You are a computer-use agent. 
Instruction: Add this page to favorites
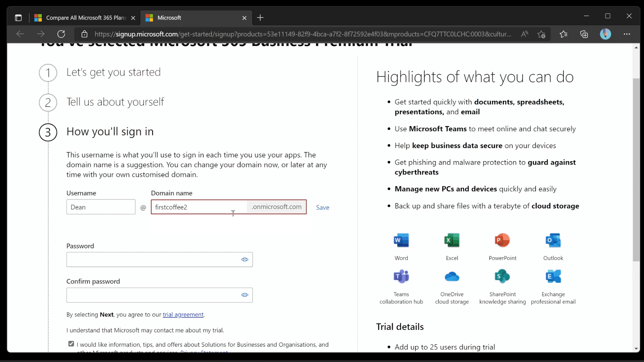click(x=542, y=34)
